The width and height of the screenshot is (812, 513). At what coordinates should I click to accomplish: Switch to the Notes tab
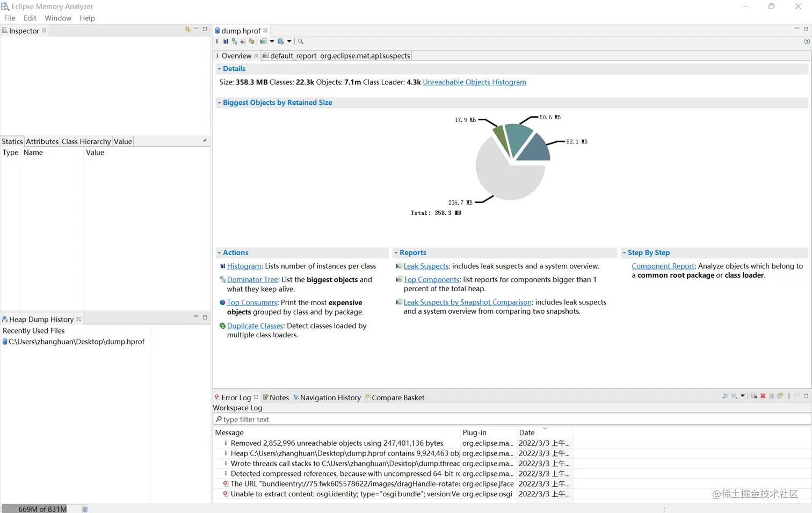275,398
